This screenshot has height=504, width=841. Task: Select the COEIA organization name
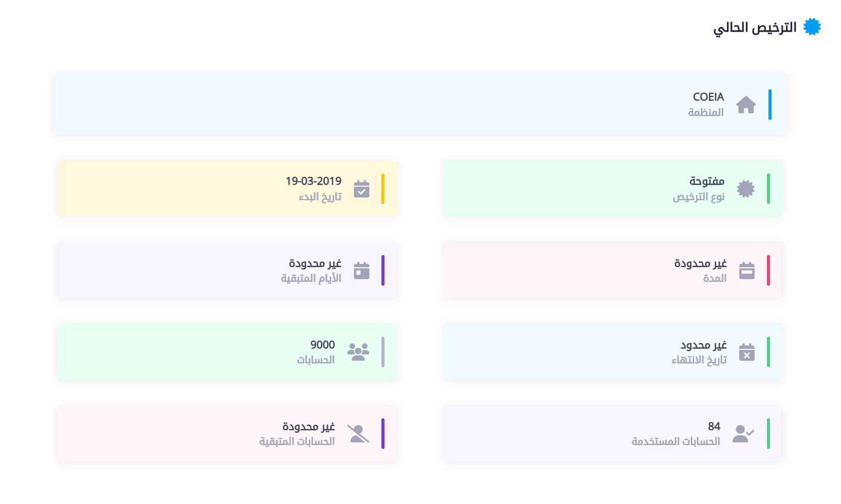coord(708,97)
